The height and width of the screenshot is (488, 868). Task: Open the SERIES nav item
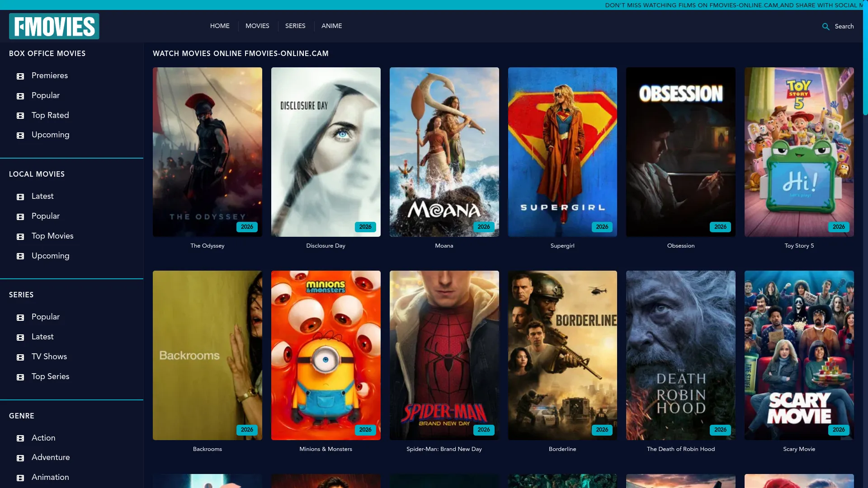click(x=295, y=26)
